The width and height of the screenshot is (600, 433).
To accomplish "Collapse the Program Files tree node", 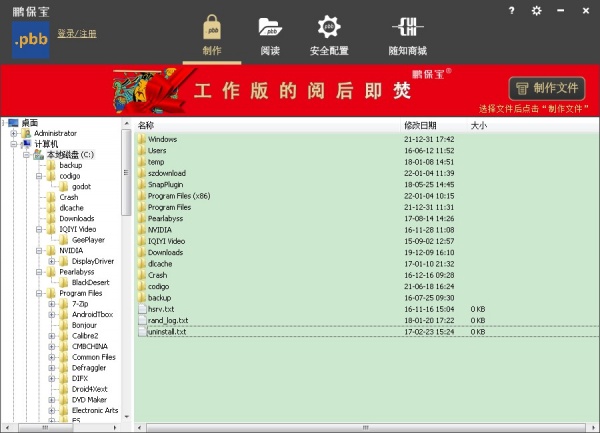I will click(39, 293).
